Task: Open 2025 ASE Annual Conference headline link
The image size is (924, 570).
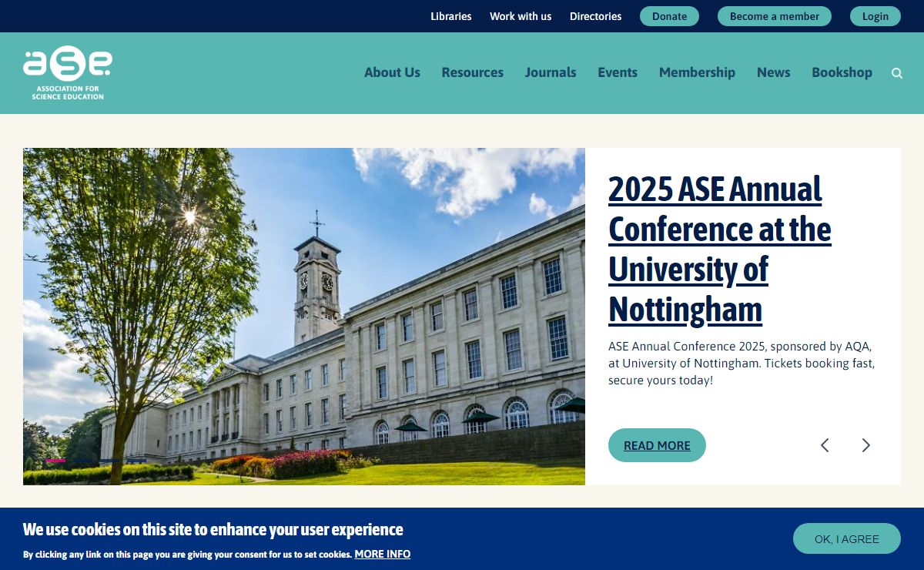Action: (719, 250)
